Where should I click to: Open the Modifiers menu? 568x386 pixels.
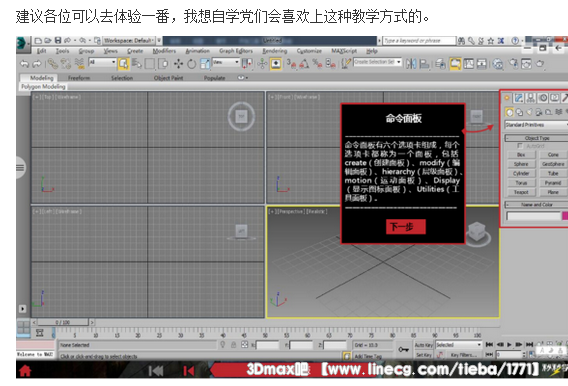point(164,51)
